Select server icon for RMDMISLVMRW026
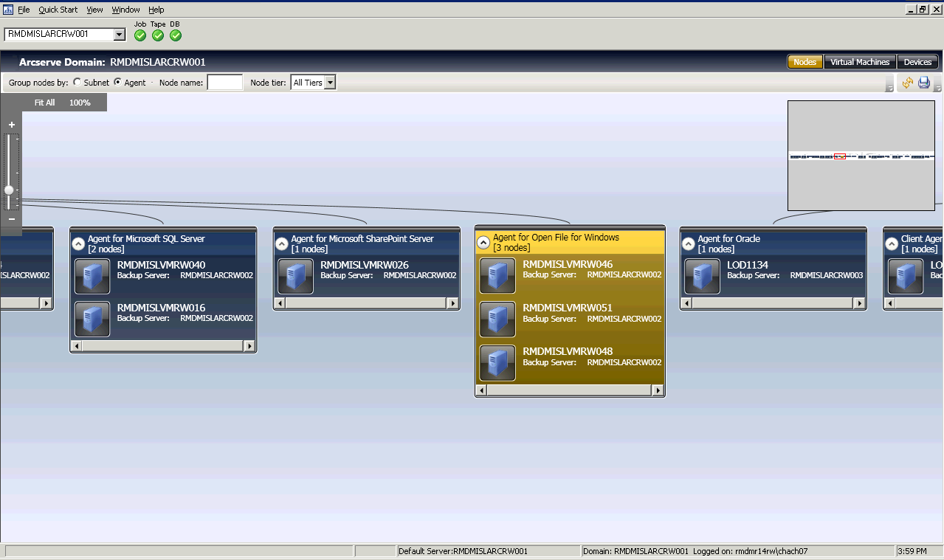 point(296,276)
